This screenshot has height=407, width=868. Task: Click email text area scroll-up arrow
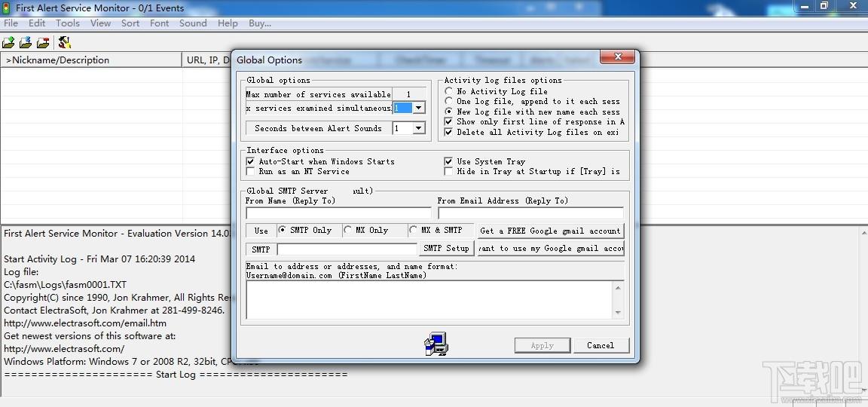[x=619, y=287]
